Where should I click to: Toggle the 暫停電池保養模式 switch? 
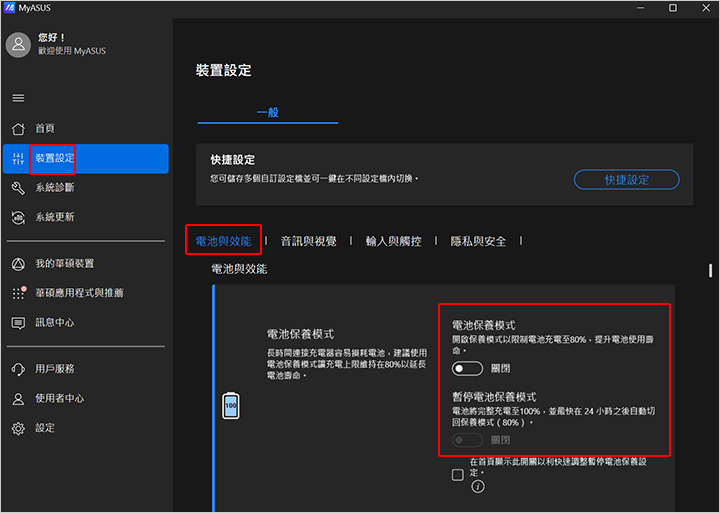tap(467, 440)
